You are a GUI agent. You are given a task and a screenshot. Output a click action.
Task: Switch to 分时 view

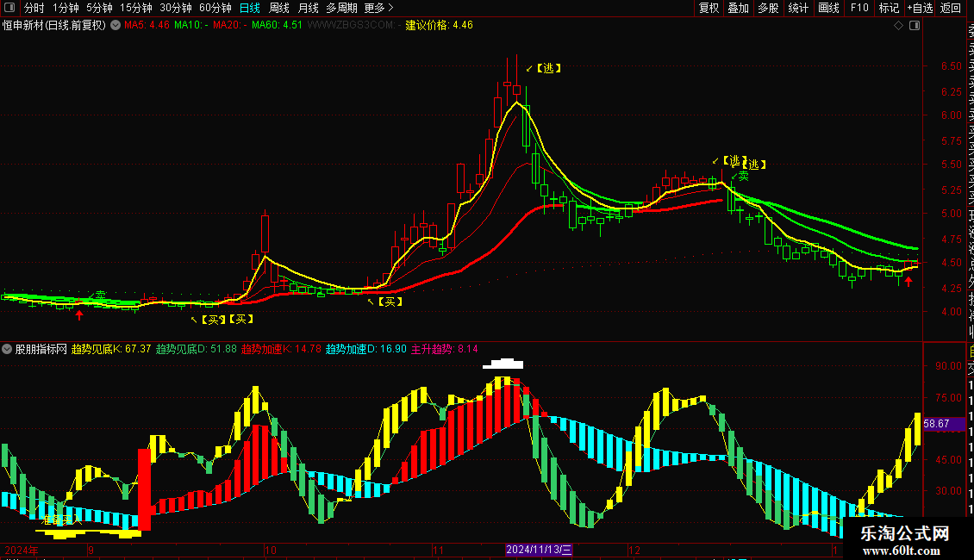click(34, 8)
